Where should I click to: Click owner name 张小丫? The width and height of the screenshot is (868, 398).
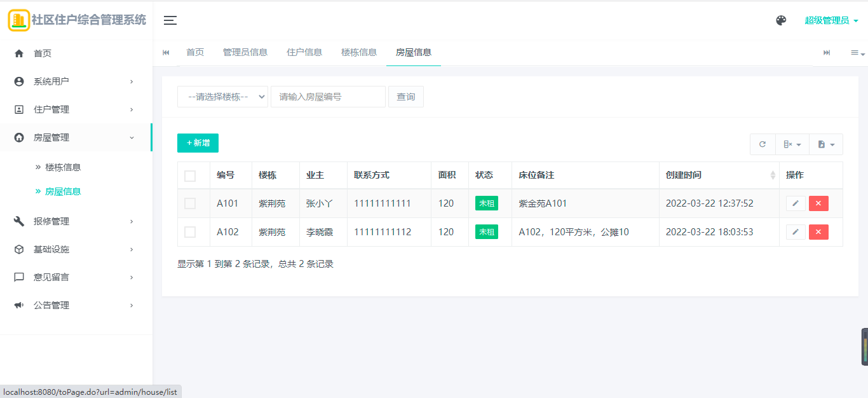[x=320, y=203]
